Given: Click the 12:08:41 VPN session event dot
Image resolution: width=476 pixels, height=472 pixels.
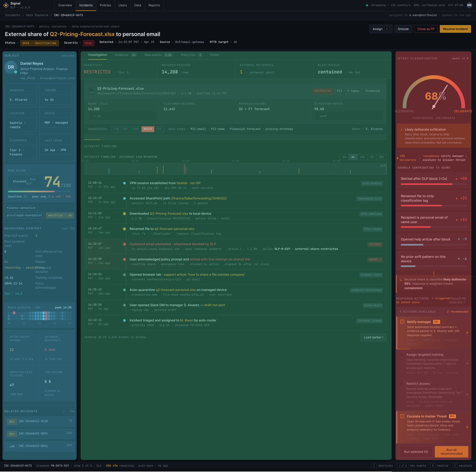Looking at the screenshot, I should [124, 183].
